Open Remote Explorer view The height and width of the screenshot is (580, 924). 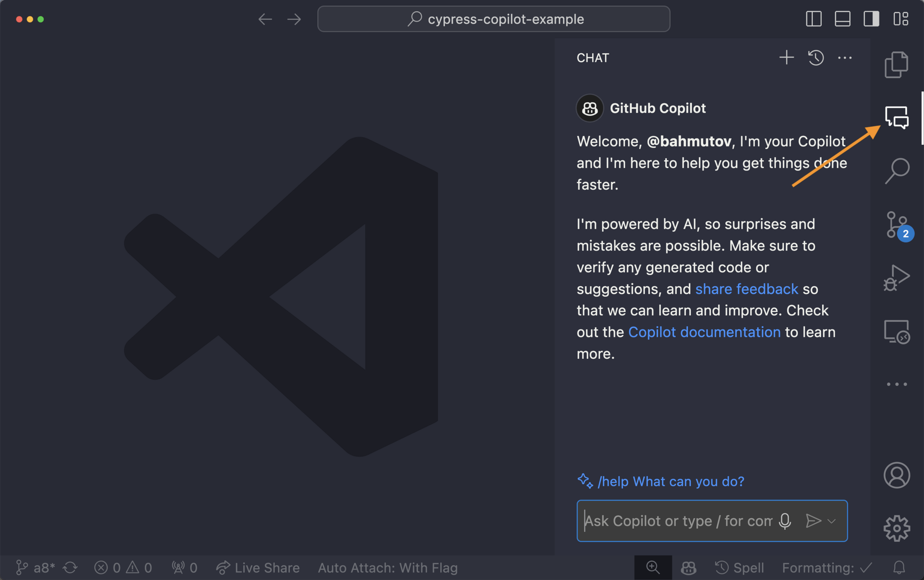point(897,331)
